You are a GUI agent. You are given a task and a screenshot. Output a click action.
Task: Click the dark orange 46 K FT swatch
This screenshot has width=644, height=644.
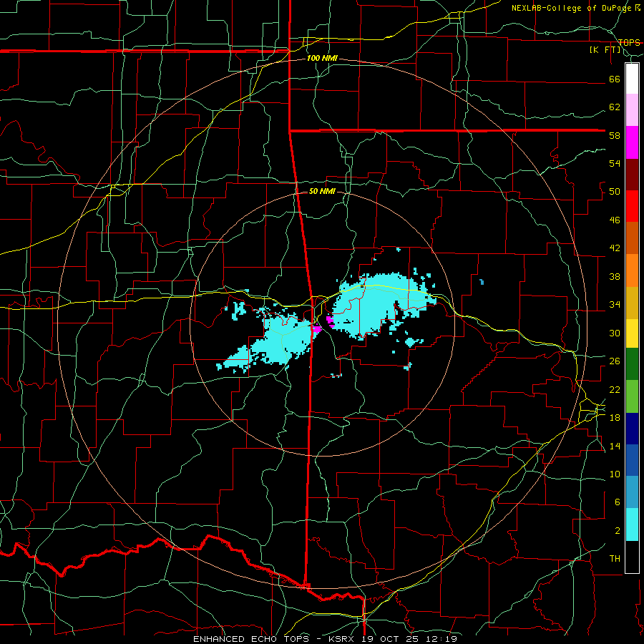coord(632,238)
